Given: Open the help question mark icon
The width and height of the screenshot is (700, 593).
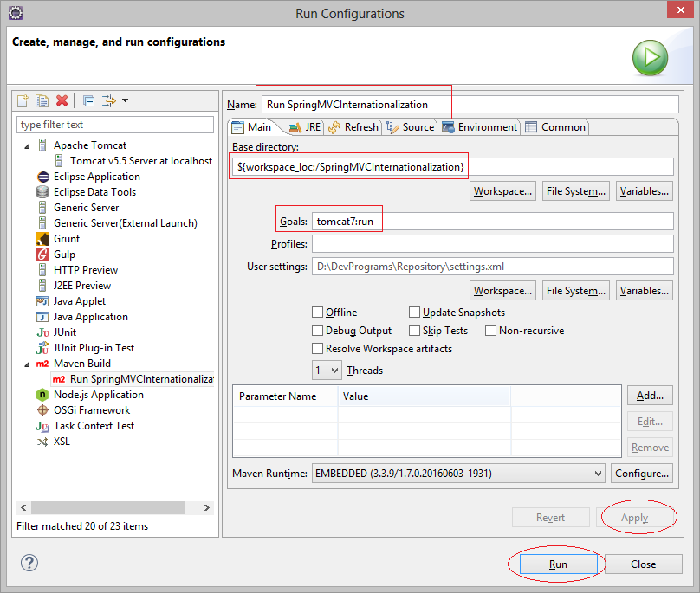Looking at the screenshot, I should point(29,563).
